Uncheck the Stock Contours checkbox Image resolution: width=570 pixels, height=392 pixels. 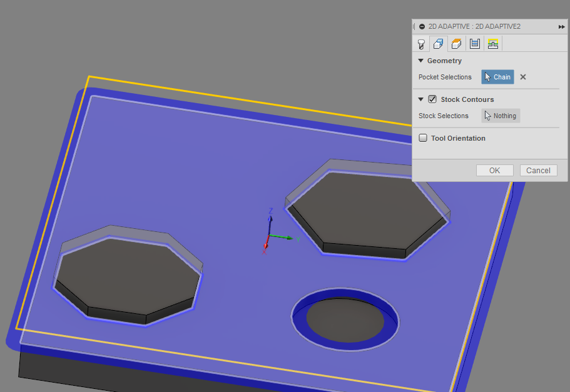tap(432, 99)
